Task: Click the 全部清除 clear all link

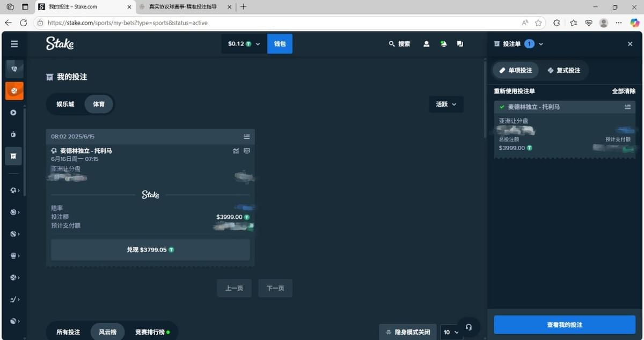Action: (x=624, y=91)
